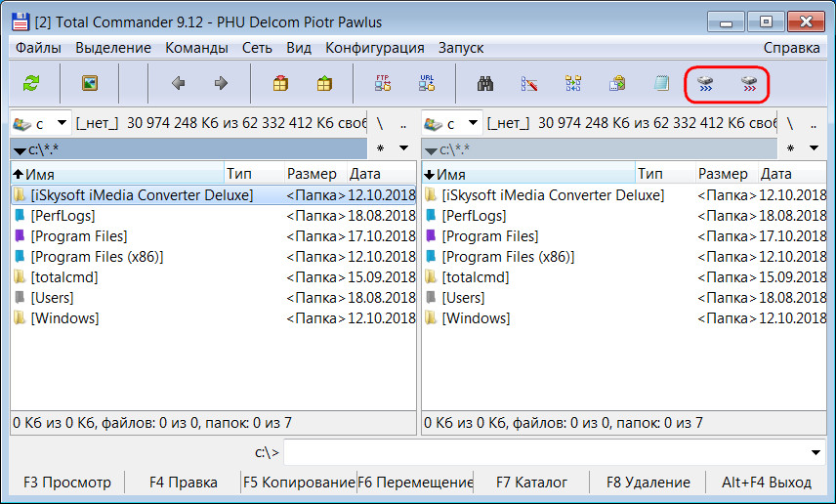
Task: Go to parent with left panel .. button
Action: 403,124
